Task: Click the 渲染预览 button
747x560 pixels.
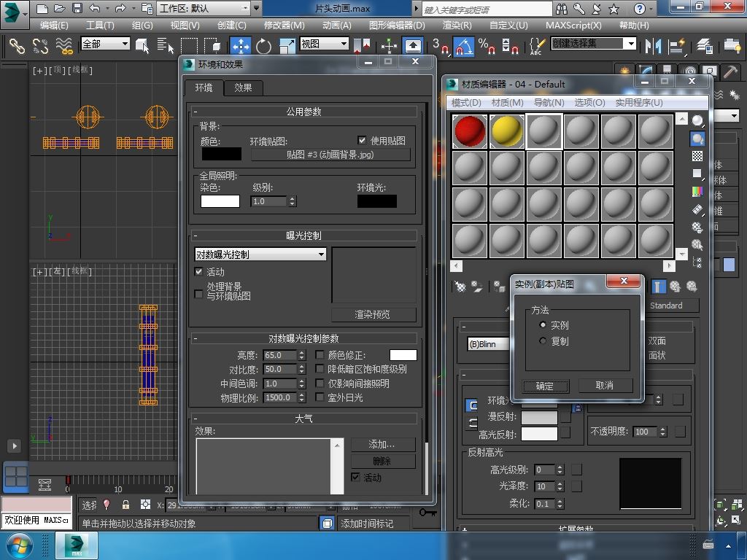Action: tap(373, 314)
